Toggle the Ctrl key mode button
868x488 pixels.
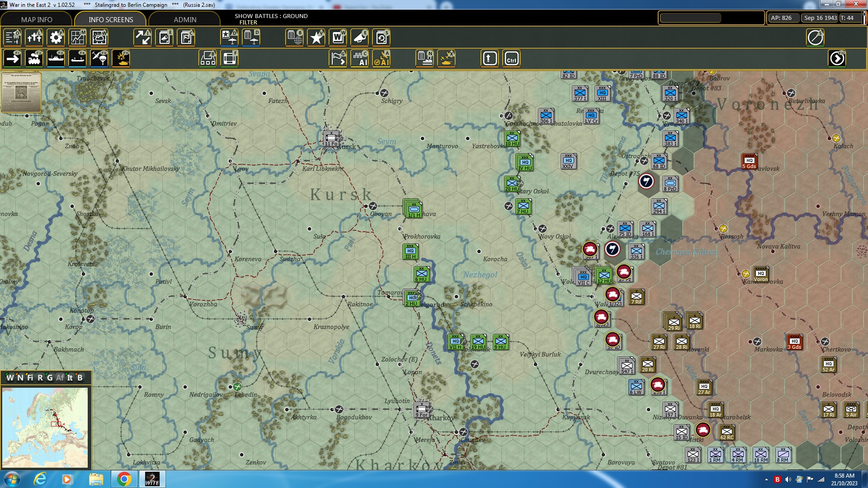click(x=511, y=59)
